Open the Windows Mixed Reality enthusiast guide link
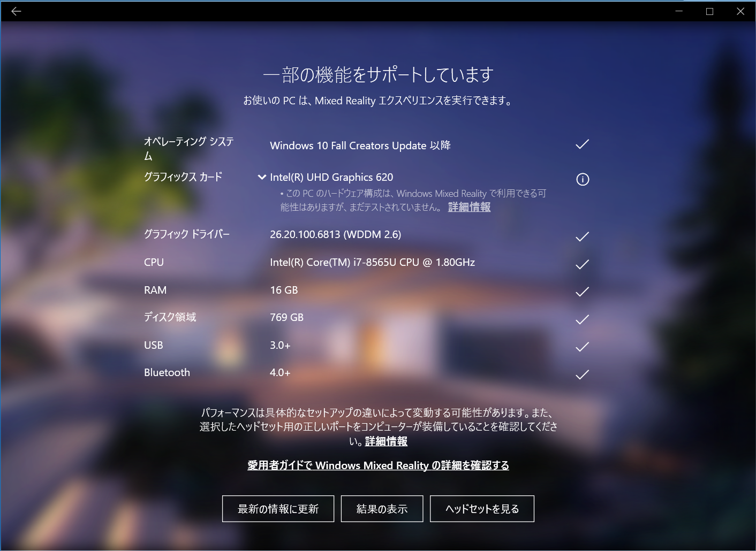The width and height of the screenshot is (756, 551). [x=378, y=465]
